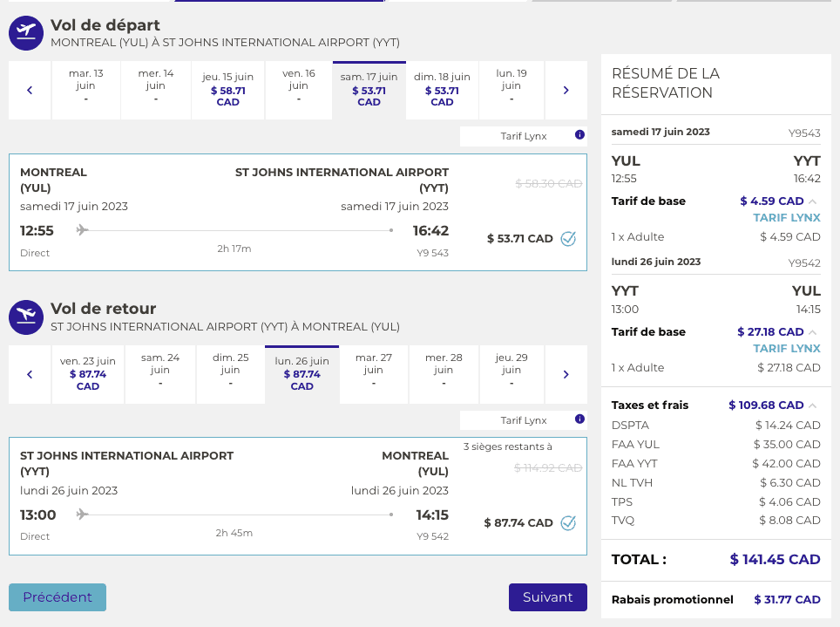Select return date ven. 23 juin
Viewport: 840px width, 627px height.
pos(88,374)
